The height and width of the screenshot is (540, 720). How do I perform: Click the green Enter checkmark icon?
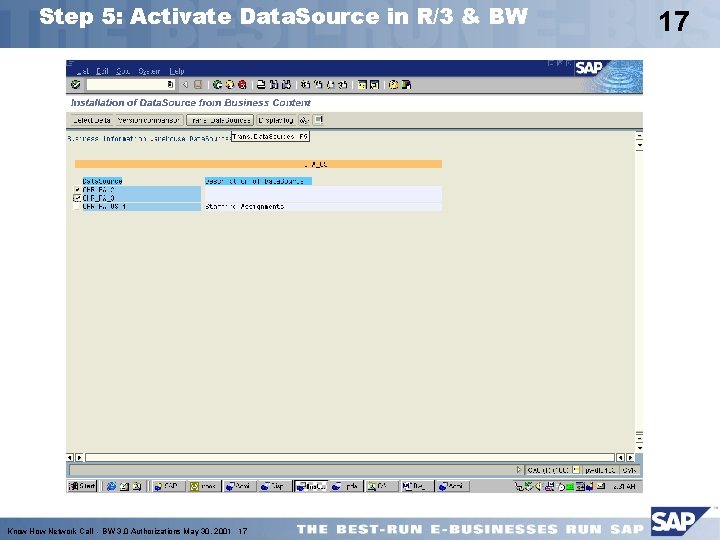coord(76,84)
